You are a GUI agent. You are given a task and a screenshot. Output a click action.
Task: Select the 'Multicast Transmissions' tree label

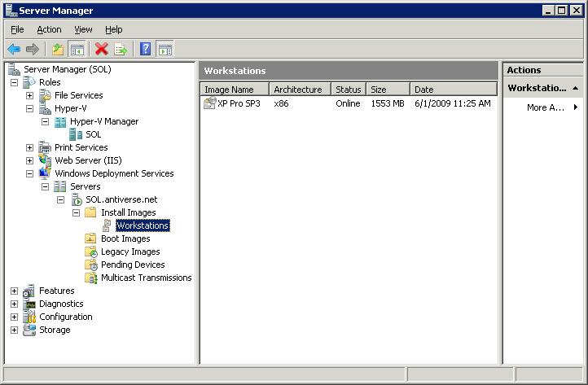point(147,278)
